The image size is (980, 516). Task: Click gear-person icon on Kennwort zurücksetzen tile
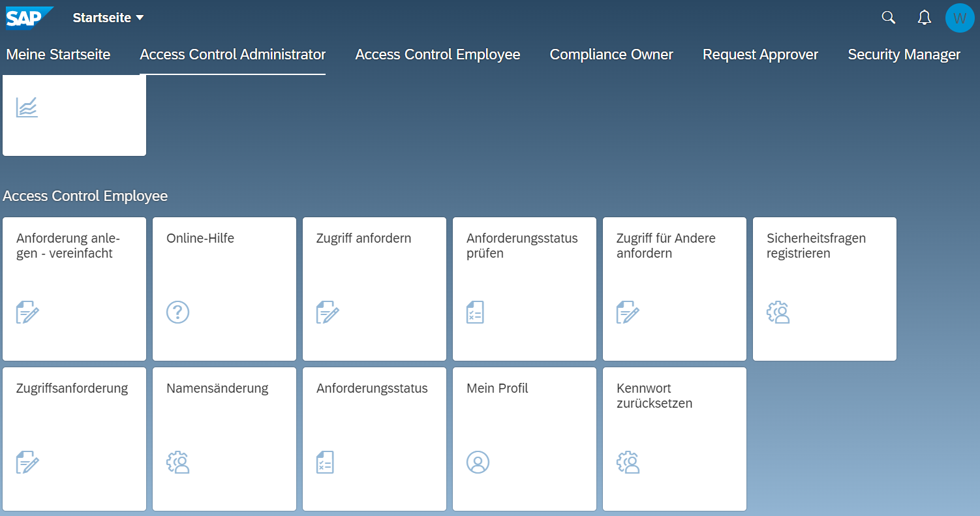pyautogui.click(x=628, y=463)
